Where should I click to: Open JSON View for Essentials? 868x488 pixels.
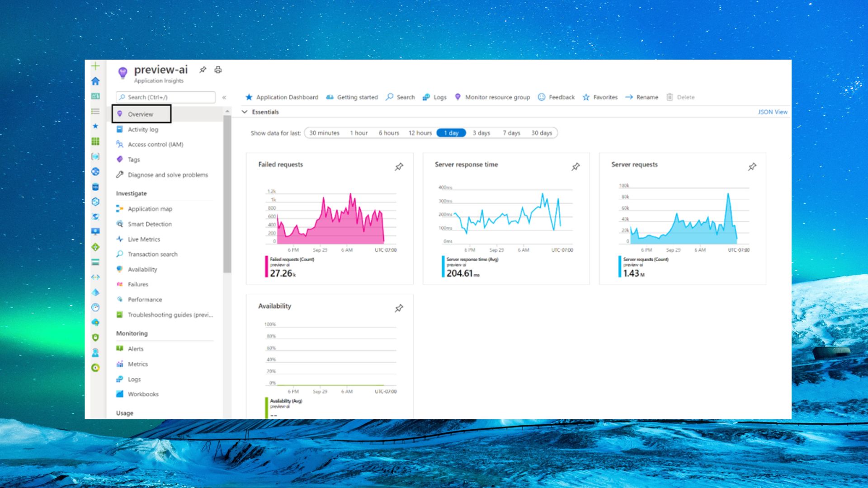(x=773, y=112)
